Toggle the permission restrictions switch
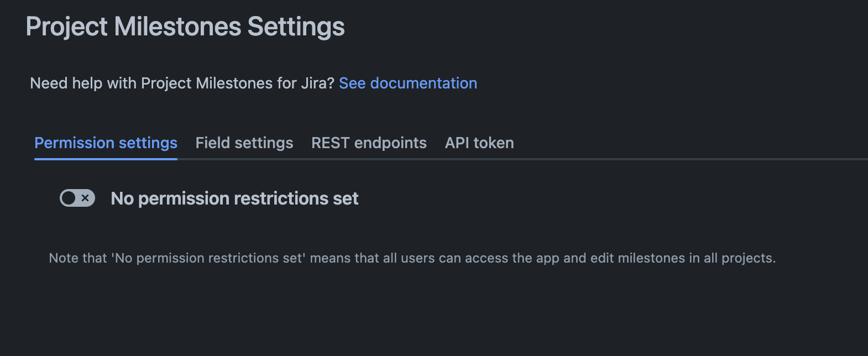Viewport: 868px width, 356px height. pyautogui.click(x=77, y=198)
